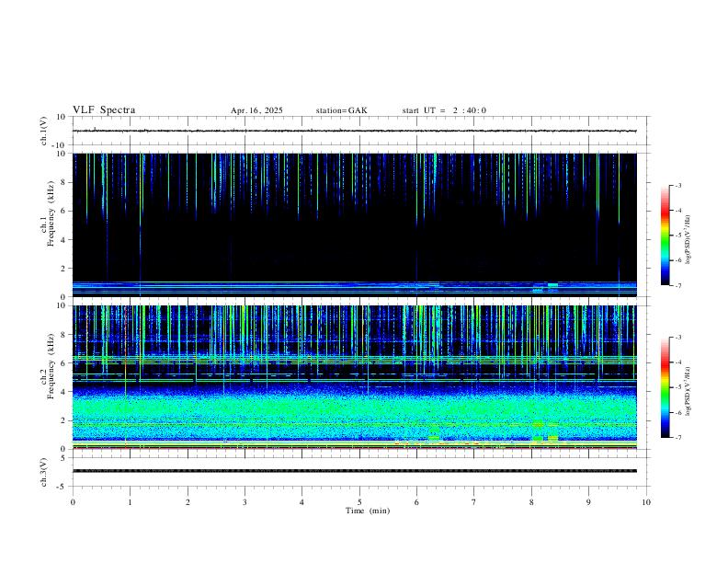
Task: Click the ch.1 voltage waveform trace
Action: pyautogui.click(x=355, y=131)
